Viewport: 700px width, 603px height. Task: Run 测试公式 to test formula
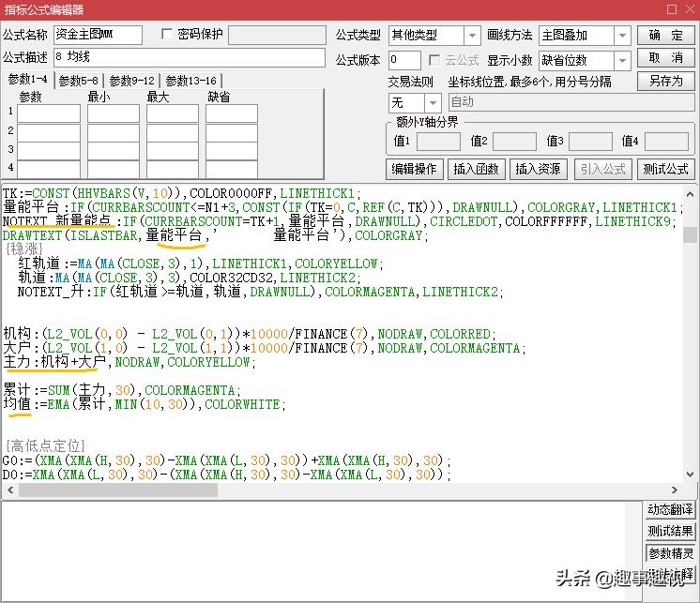click(x=665, y=169)
